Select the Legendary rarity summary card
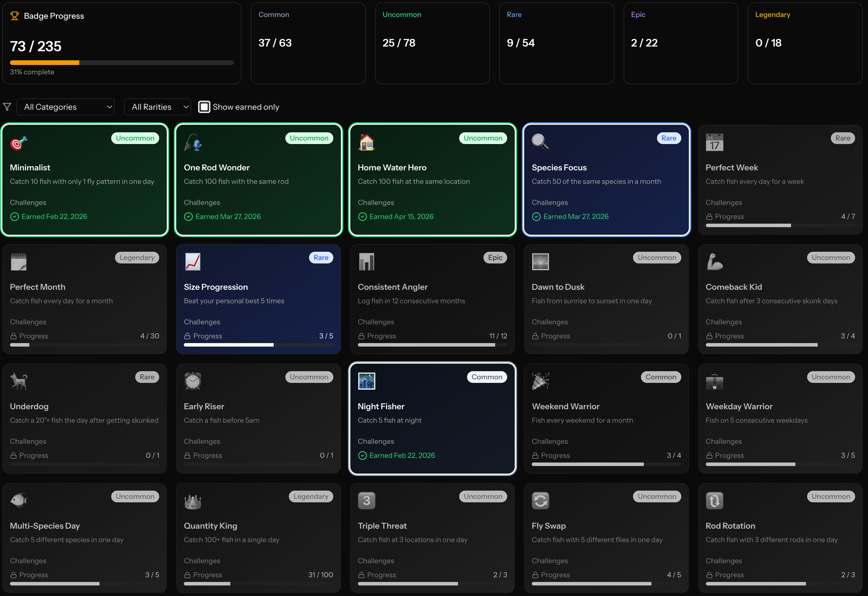This screenshot has height=596, width=868. point(804,43)
